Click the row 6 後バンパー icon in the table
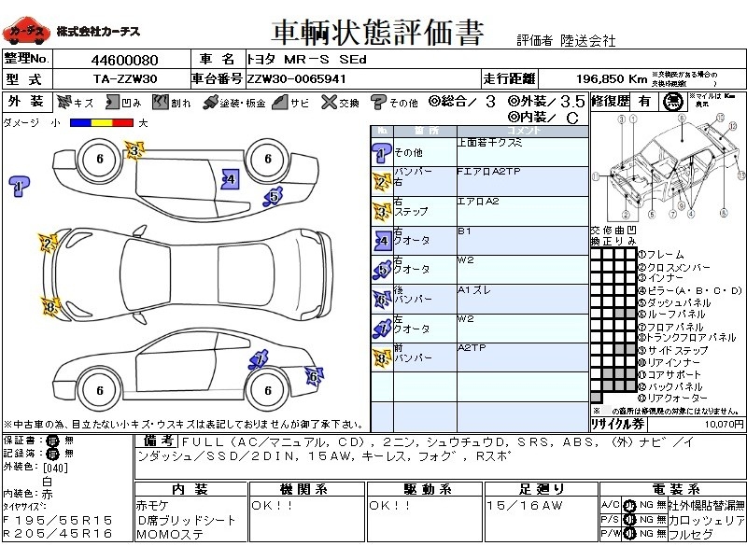The height and width of the screenshot is (560, 747). point(382,300)
